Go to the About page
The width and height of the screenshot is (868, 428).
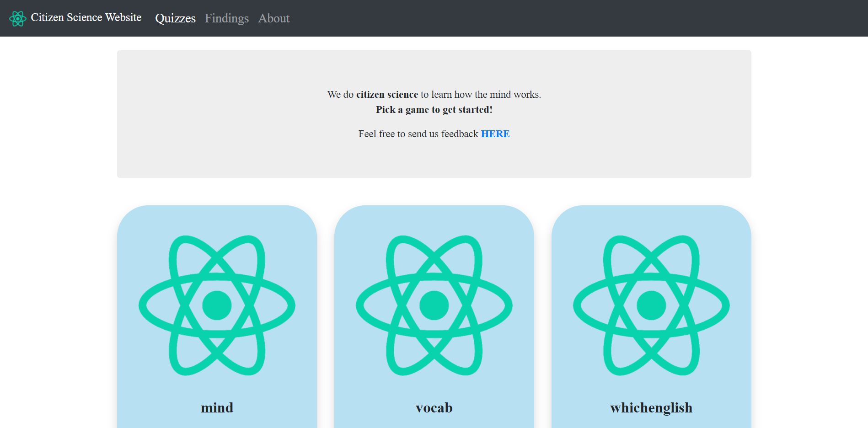point(274,18)
